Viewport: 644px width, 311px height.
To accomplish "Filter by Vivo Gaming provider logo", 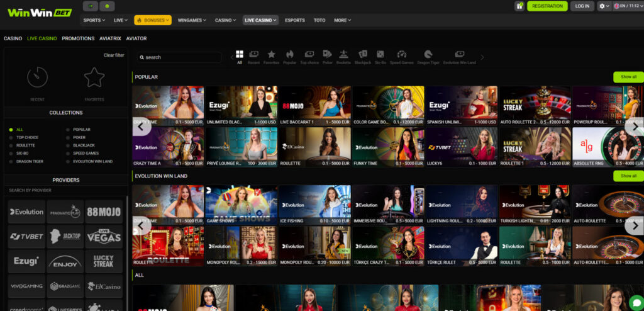I will [x=26, y=286].
